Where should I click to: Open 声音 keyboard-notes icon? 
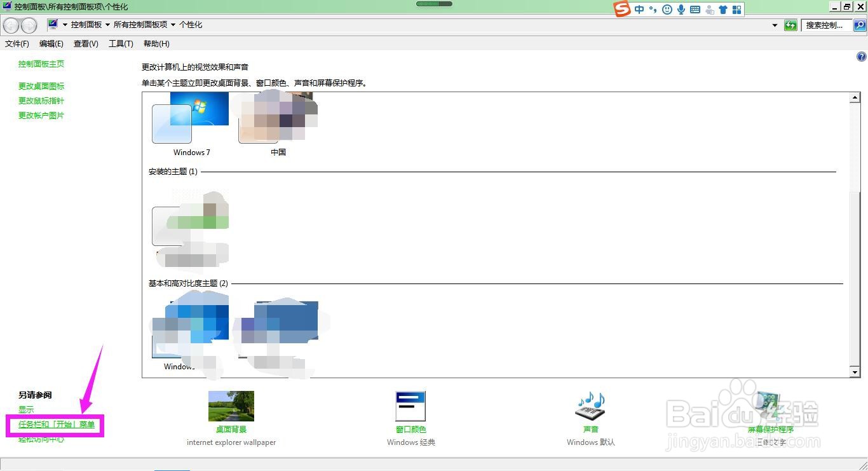coord(591,406)
